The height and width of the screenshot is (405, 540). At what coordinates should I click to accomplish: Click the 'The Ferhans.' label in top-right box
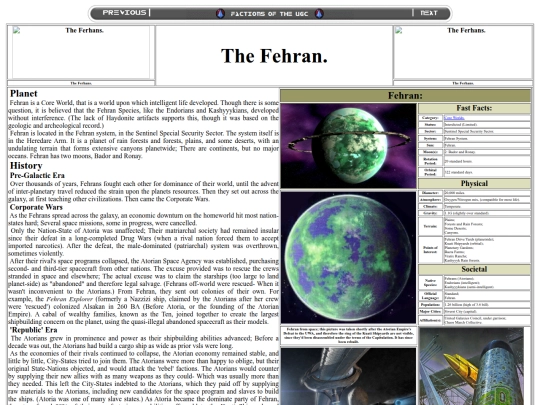pos(466,30)
